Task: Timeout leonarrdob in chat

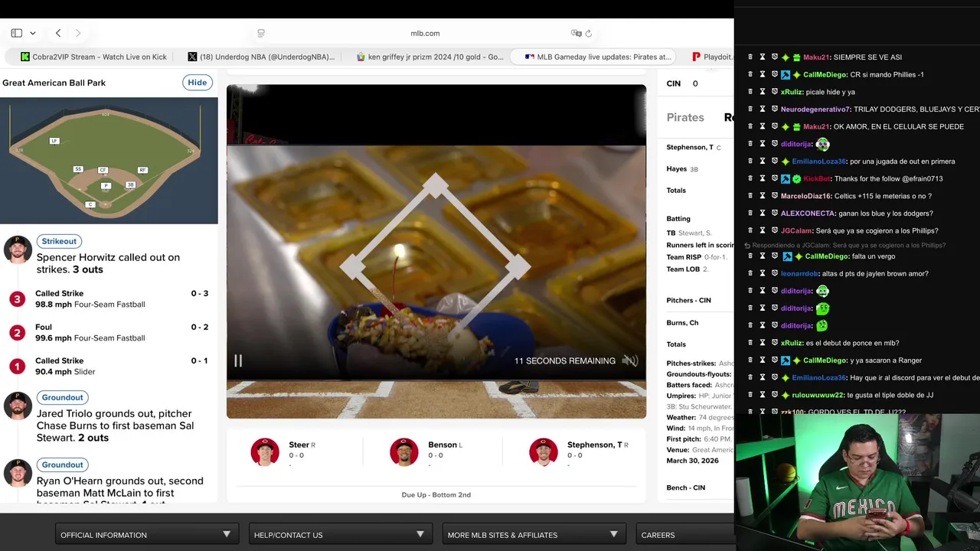Action: click(x=763, y=273)
